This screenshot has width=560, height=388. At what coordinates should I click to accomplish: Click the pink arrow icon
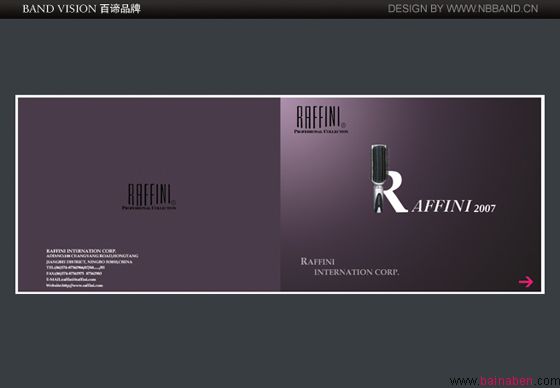pos(526,282)
